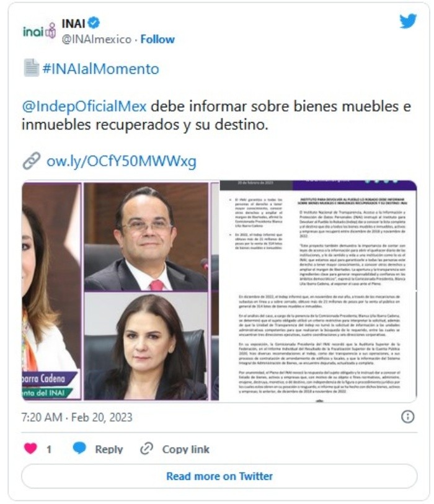Click the Read more on Twitter button

click(x=219, y=476)
